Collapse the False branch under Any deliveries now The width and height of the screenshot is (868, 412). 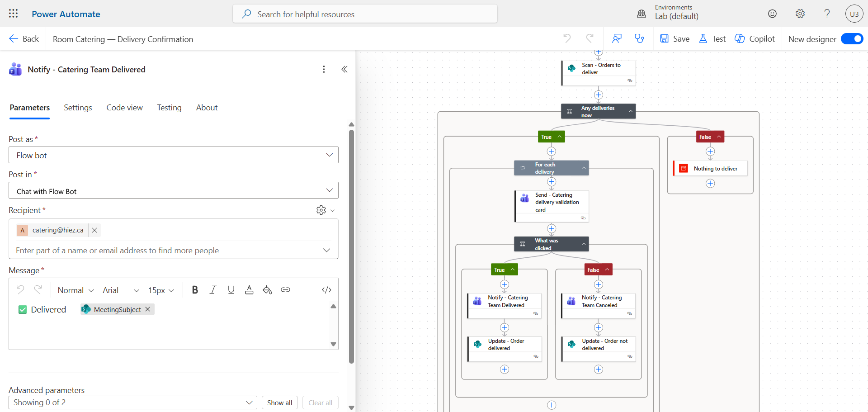point(719,137)
